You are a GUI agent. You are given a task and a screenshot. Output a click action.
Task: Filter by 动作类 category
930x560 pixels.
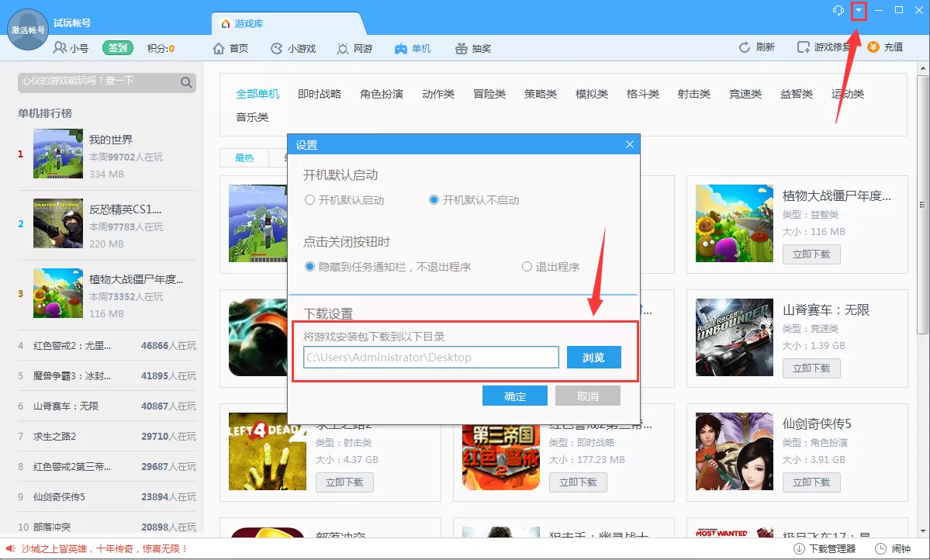pyautogui.click(x=438, y=94)
